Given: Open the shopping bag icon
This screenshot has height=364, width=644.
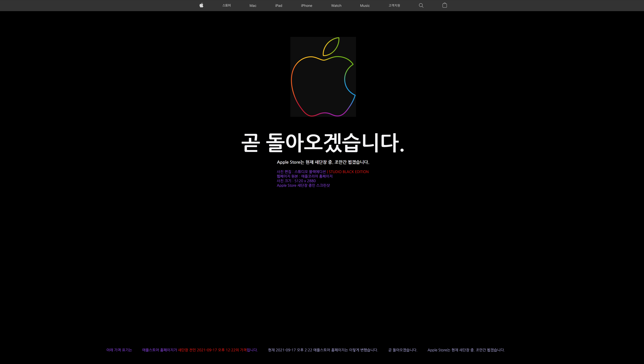Looking at the screenshot, I should [x=444, y=5].
